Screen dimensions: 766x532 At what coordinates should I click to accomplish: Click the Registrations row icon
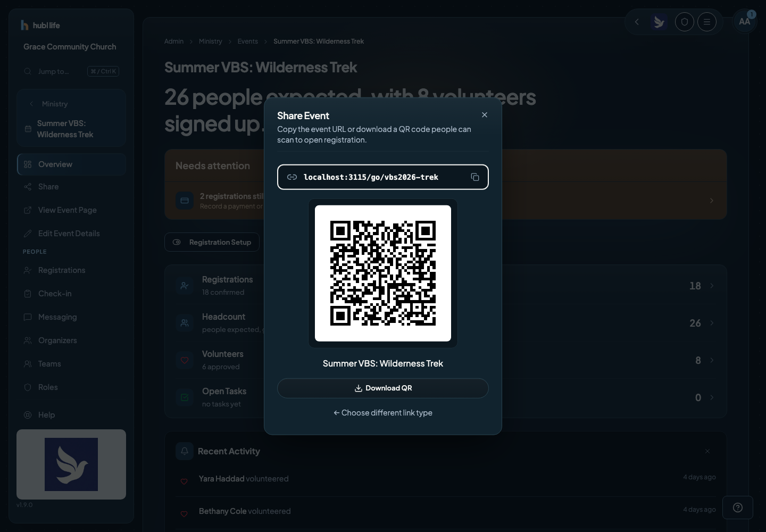185,286
